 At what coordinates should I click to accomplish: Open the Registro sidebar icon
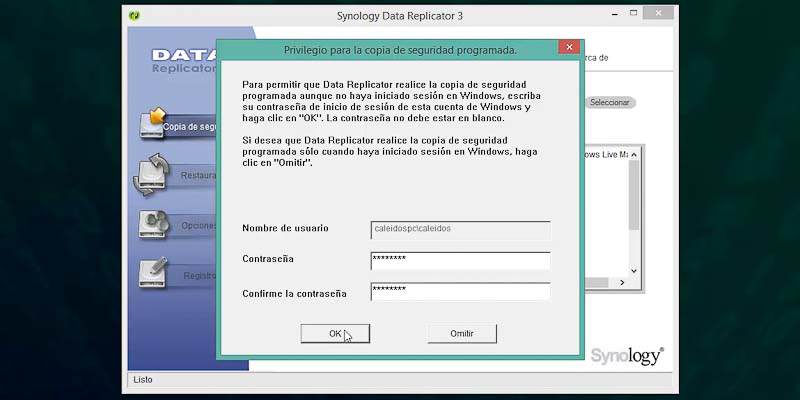click(x=154, y=272)
